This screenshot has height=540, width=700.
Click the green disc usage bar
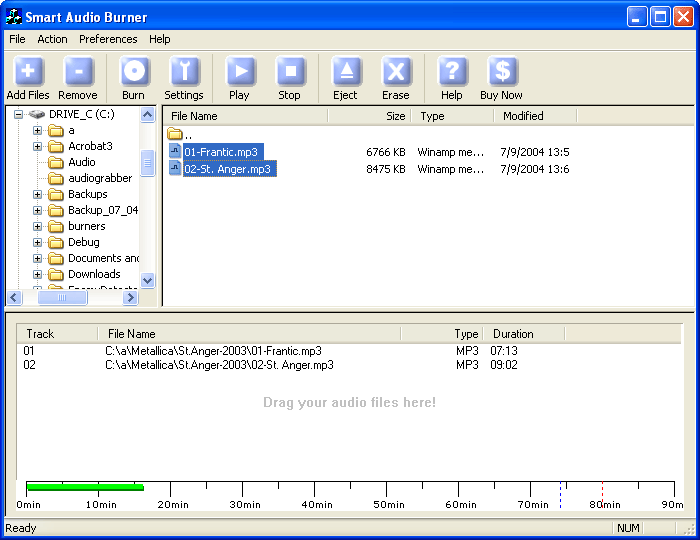click(x=85, y=487)
